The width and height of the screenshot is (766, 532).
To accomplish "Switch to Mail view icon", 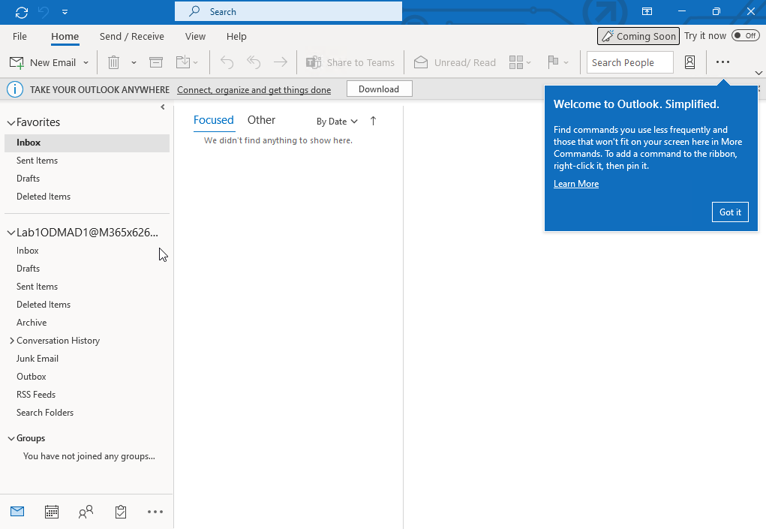I will (x=17, y=512).
